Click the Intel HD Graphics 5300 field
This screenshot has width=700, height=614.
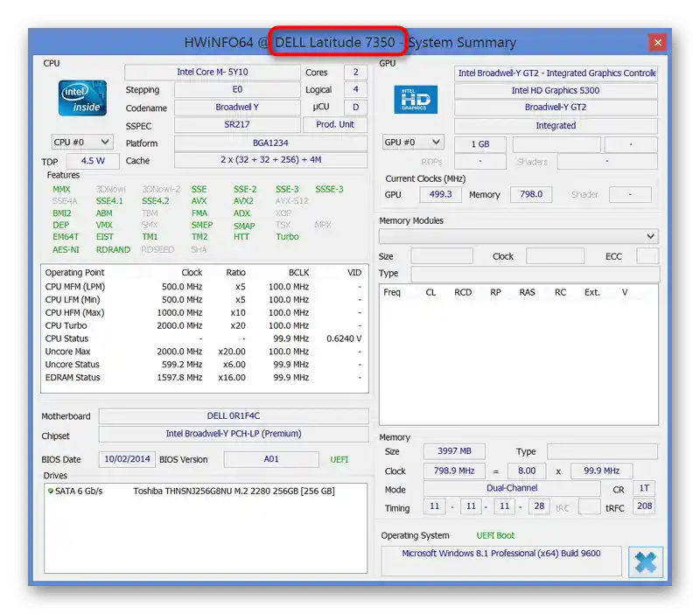(x=556, y=90)
